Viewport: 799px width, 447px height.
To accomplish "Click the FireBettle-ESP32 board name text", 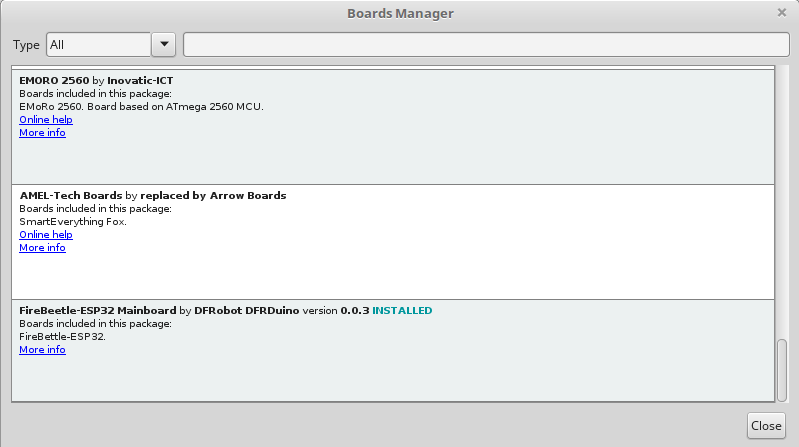I will 62,336.
